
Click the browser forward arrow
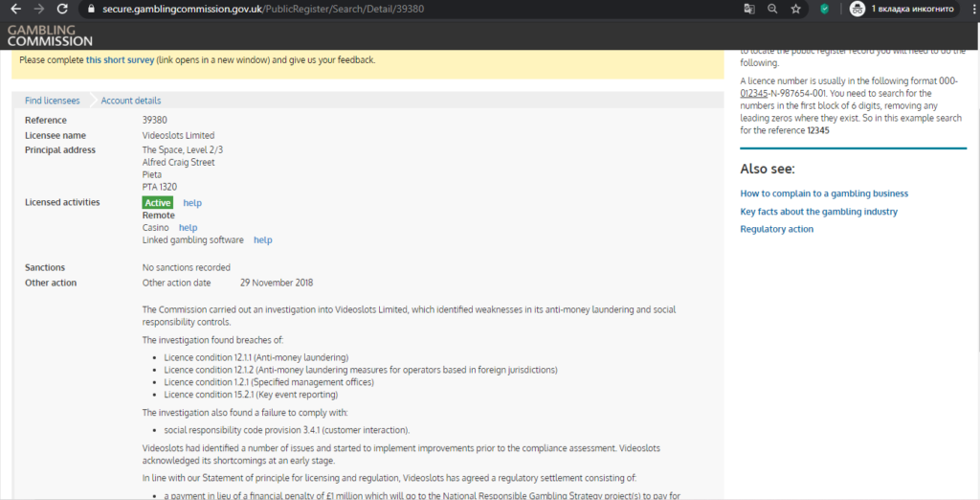tap(39, 9)
